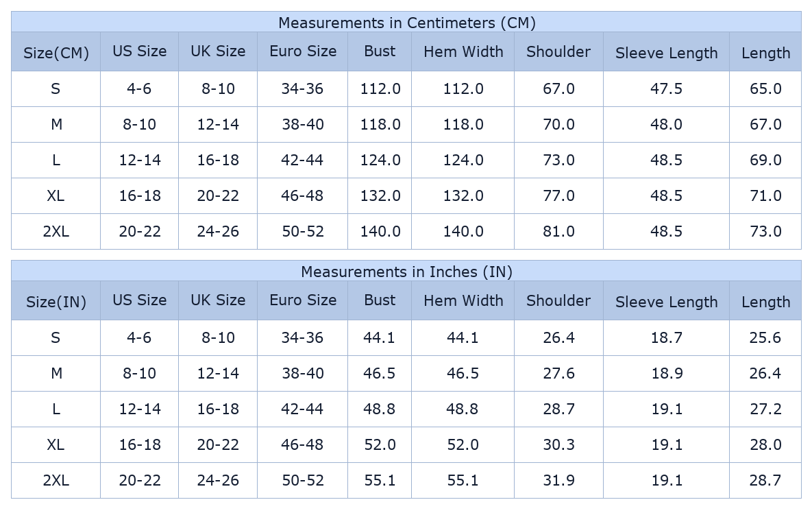Image resolution: width=812 pixels, height=513 pixels.
Task: Select the XL row label in inches table
Action: click(x=56, y=444)
